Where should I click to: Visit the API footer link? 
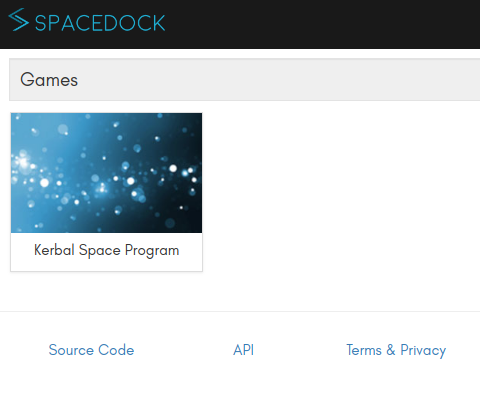click(243, 350)
